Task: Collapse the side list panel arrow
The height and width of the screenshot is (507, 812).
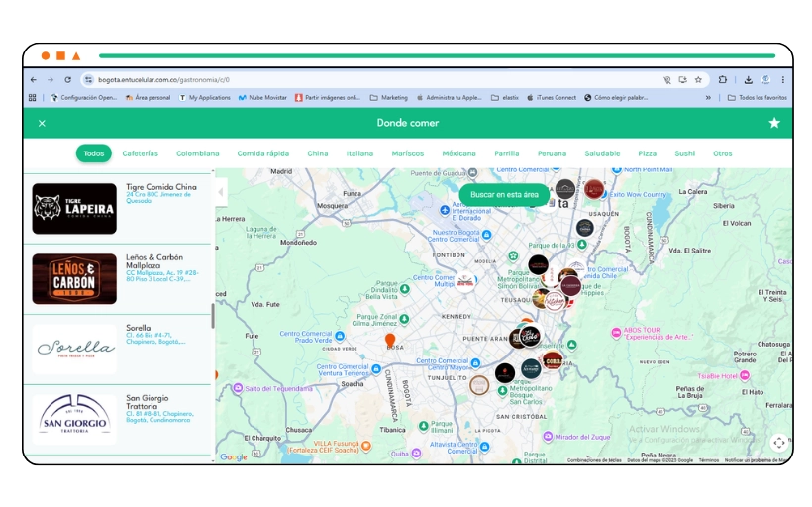Action: point(221,192)
